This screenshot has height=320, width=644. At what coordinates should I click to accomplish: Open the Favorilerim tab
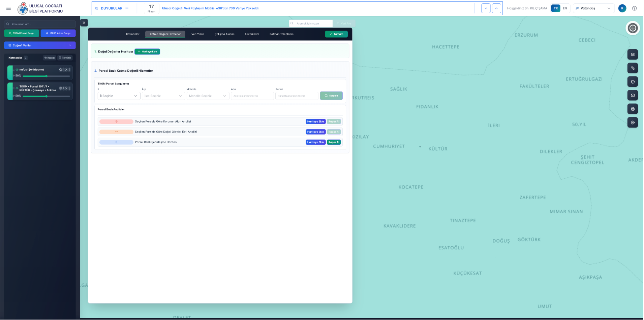point(252,34)
